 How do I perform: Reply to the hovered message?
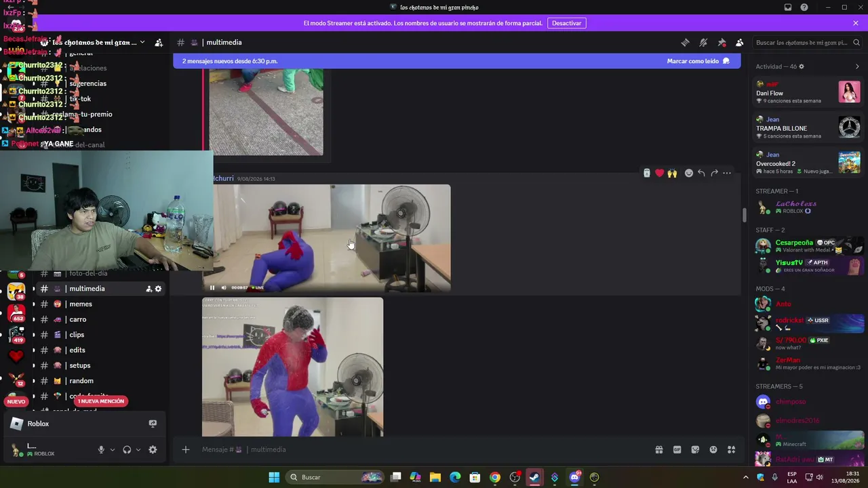pyautogui.click(x=701, y=174)
